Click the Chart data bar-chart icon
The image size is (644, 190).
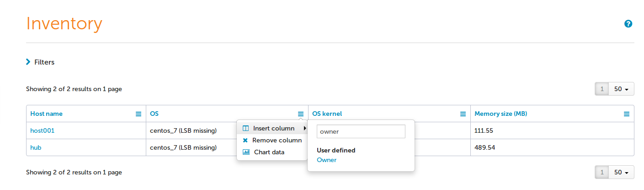246,152
